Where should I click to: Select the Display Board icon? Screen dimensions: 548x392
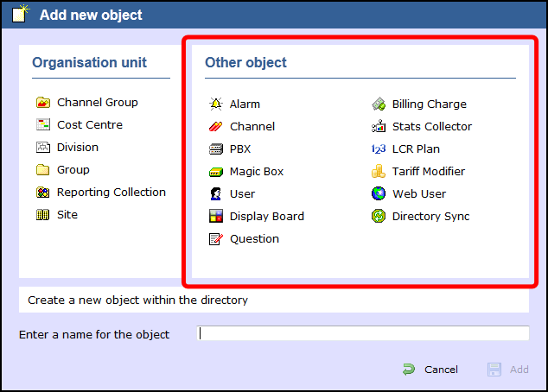pyautogui.click(x=216, y=217)
